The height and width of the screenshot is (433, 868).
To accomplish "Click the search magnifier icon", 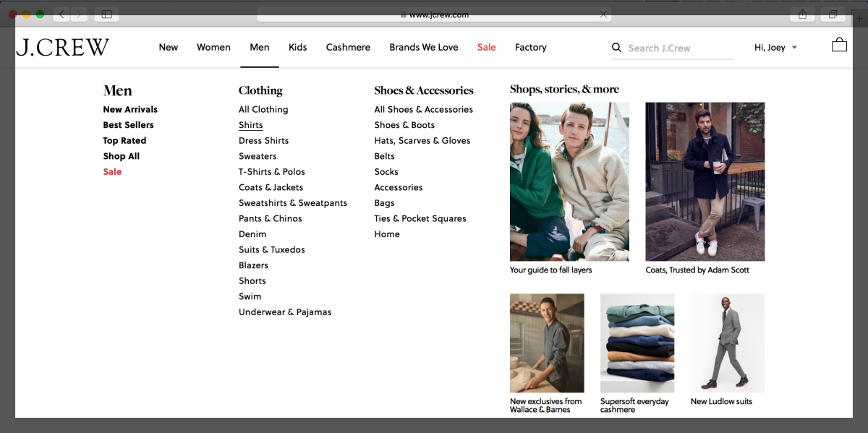I will point(617,48).
